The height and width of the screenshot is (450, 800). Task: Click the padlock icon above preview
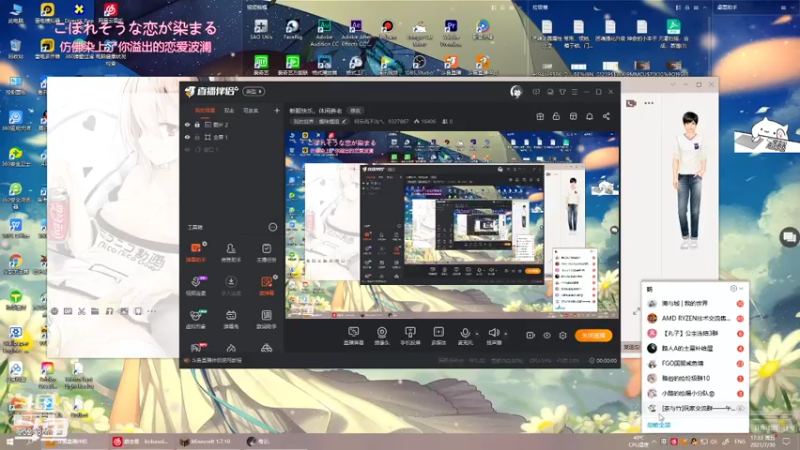[556, 116]
